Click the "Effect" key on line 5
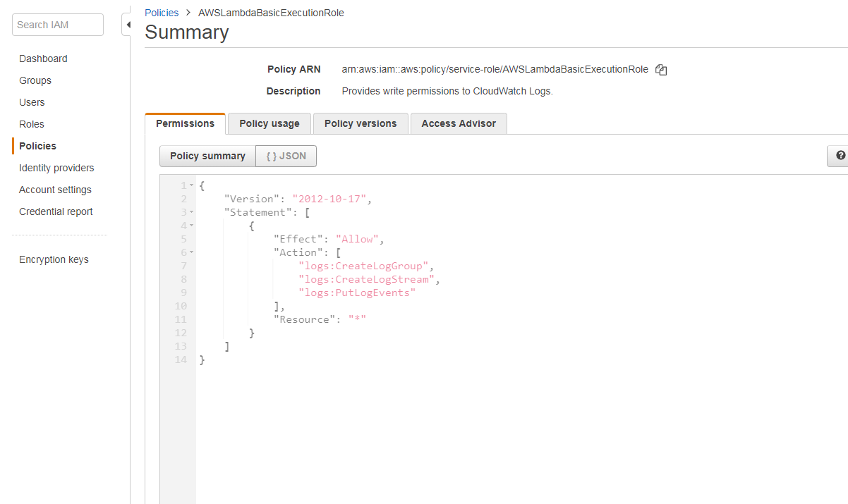848x504 pixels. pos(298,239)
